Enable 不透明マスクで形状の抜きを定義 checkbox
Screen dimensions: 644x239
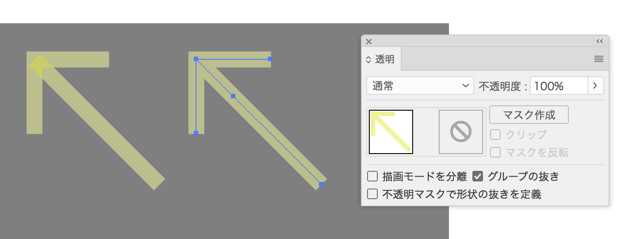(372, 194)
